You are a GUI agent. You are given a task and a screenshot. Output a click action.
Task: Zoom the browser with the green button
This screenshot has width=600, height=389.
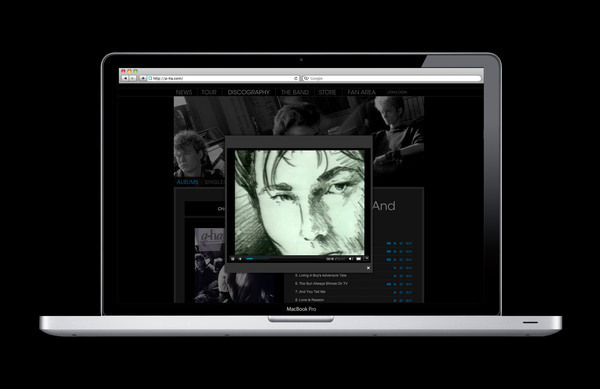pos(135,71)
